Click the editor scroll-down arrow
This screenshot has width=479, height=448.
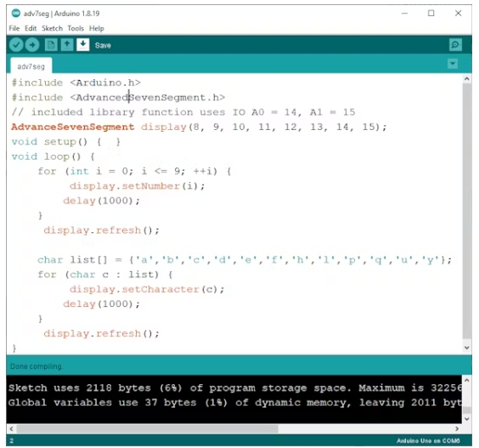click(467, 348)
